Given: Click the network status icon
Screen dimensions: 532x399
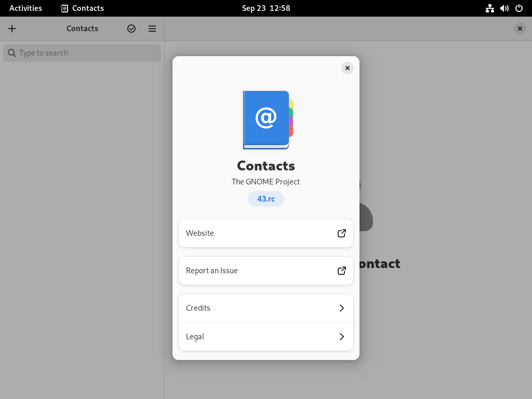Looking at the screenshot, I should tap(489, 8).
